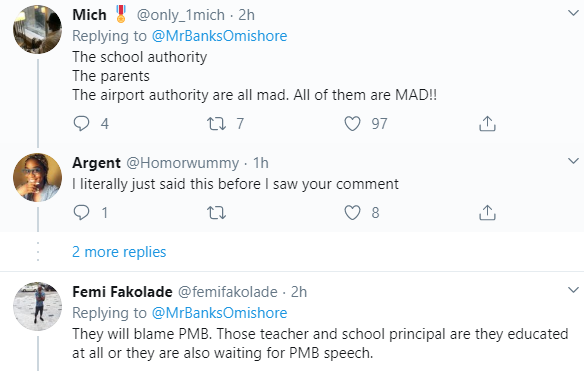Image resolution: width=584 pixels, height=371 pixels.
Task: Like Argent's tweet with 8 likes
Action: pyautogui.click(x=352, y=213)
